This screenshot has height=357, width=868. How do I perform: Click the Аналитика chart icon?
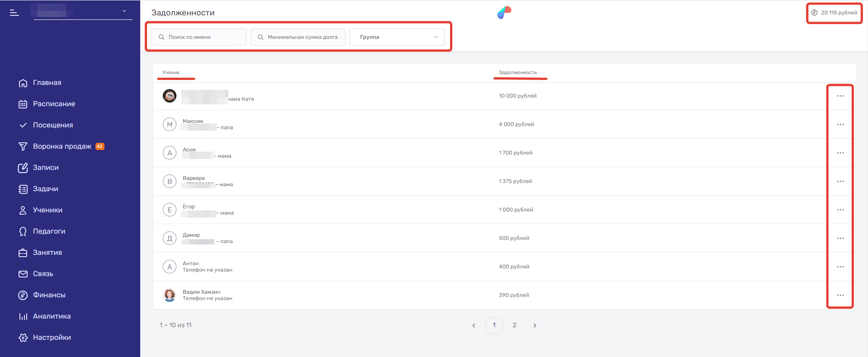click(23, 316)
